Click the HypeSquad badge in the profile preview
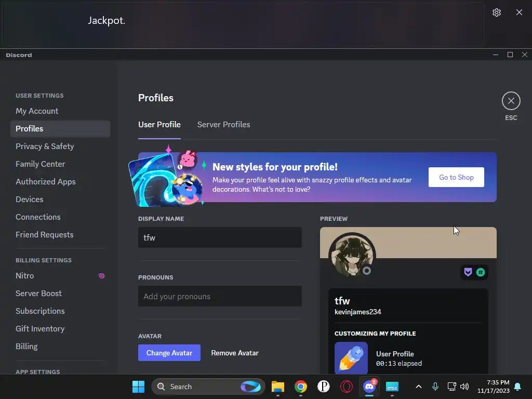Viewport: 532px width, 399px height. click(x=468, y=272)
